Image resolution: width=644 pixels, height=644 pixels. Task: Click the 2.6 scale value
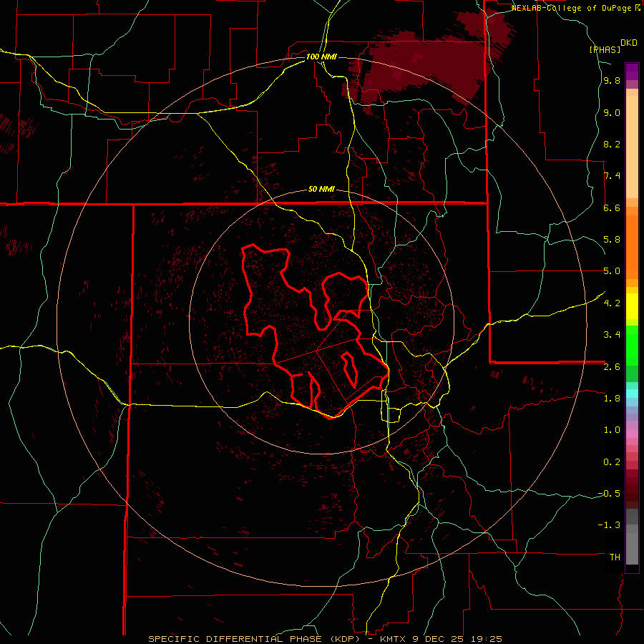point(612,367)
